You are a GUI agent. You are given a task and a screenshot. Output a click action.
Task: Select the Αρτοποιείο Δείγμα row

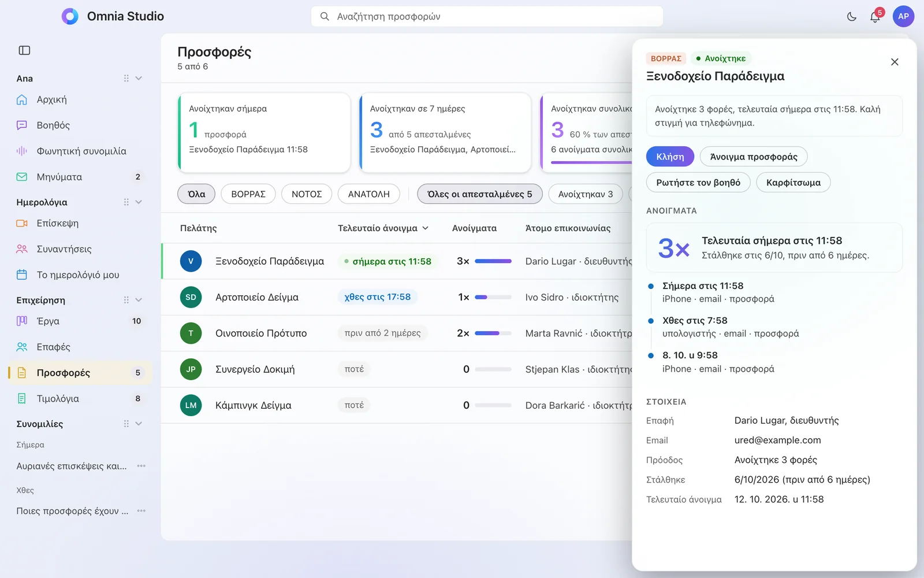click(x=396, y=297)
